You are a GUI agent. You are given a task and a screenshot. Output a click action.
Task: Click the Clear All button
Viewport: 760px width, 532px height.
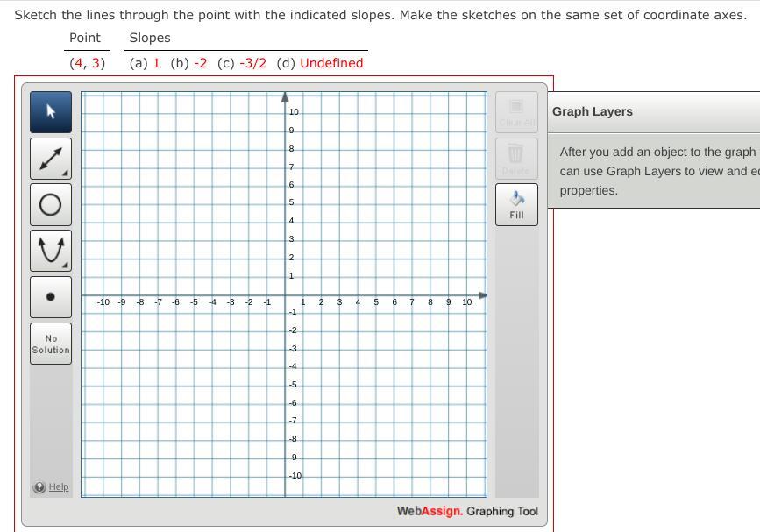click(x=516, y=112)
